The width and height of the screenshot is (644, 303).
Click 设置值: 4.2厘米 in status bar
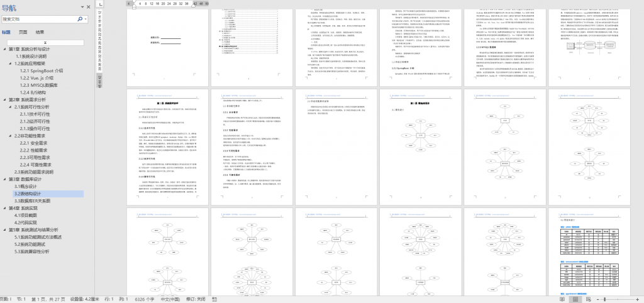85,299
